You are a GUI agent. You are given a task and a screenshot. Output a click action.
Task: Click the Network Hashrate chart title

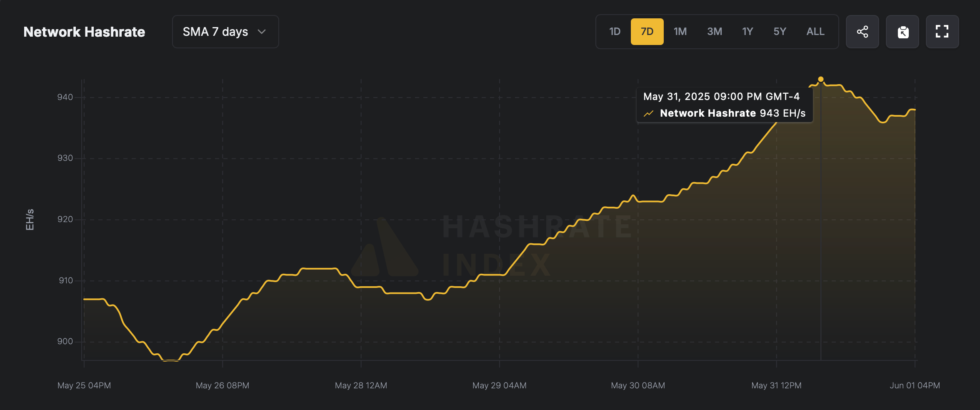point(84,32)
